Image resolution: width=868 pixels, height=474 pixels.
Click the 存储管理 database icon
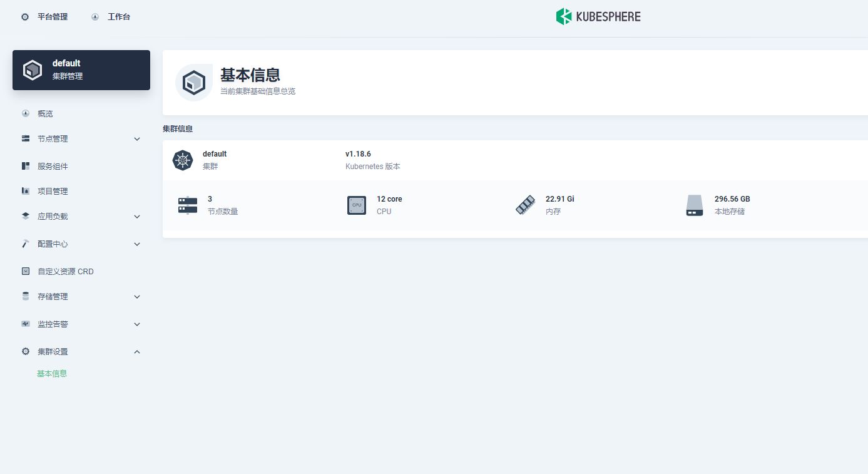[26, 297]
